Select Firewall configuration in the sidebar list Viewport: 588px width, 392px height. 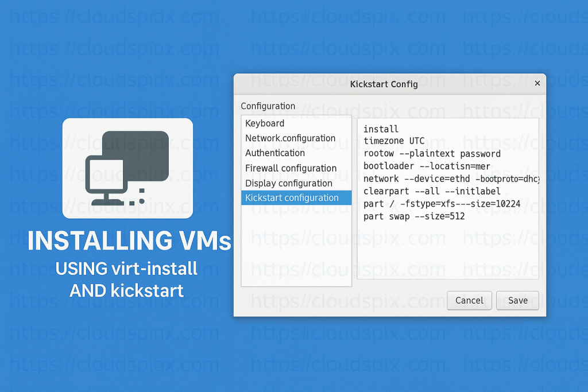tap(292, 168)
